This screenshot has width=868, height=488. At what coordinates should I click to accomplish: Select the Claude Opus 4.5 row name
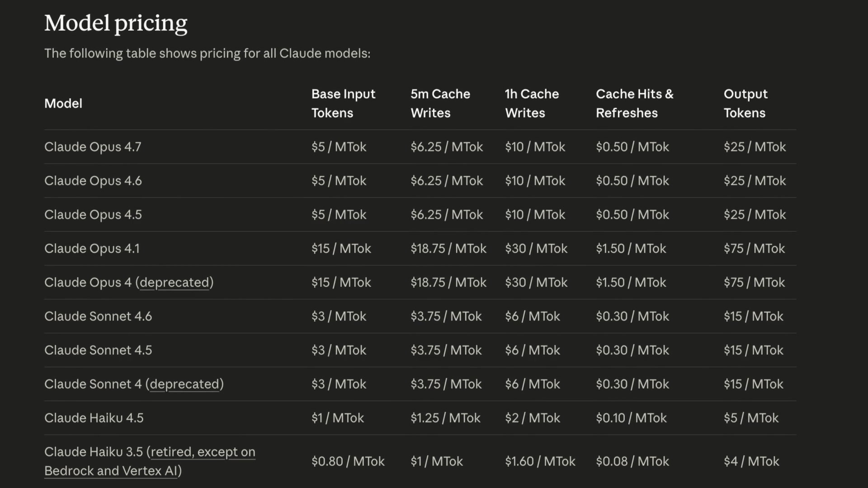tap(93, 215)
